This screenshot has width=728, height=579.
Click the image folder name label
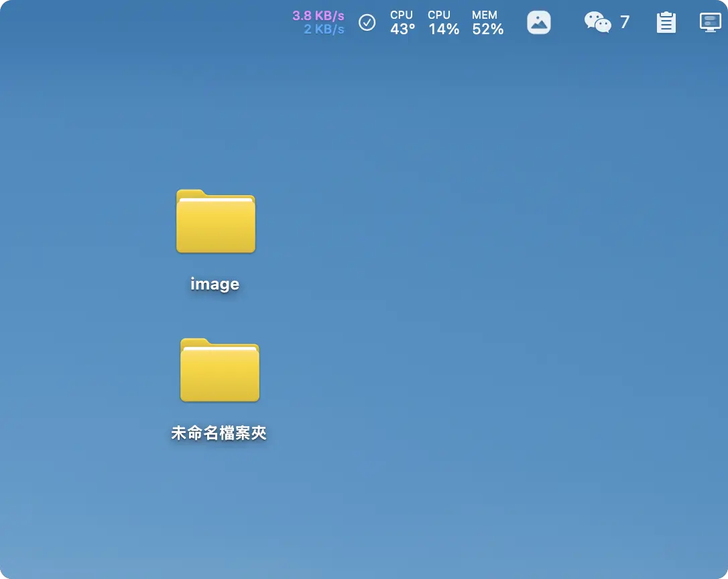(x=215, y=284)
